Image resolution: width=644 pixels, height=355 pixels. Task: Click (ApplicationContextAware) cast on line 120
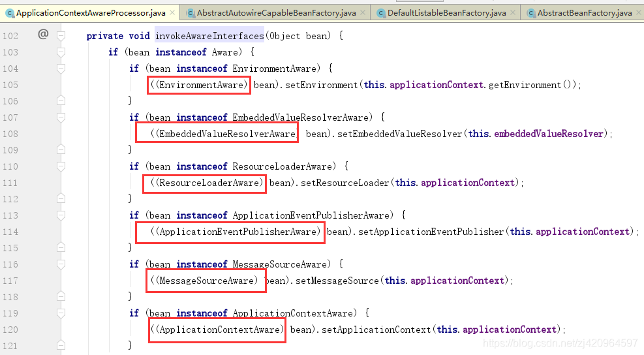point(220,330)
